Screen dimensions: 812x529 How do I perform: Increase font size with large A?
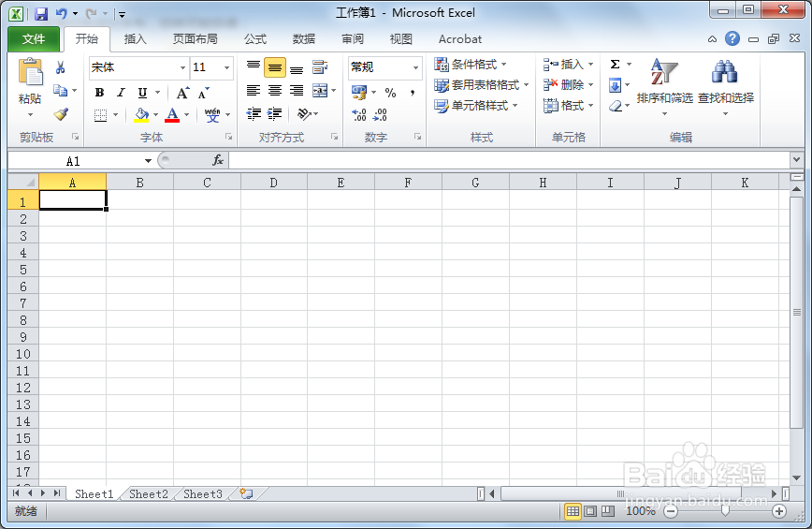[x=182, y=94]
